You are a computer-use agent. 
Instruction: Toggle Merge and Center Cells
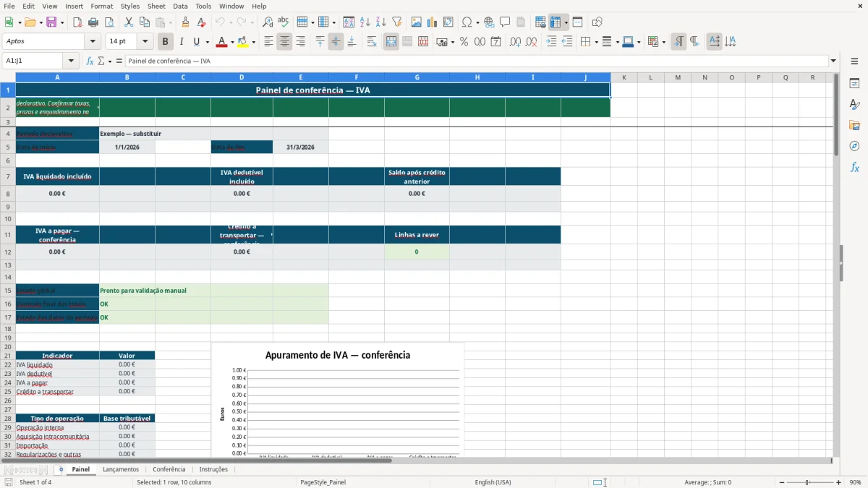tap(391, 42)
